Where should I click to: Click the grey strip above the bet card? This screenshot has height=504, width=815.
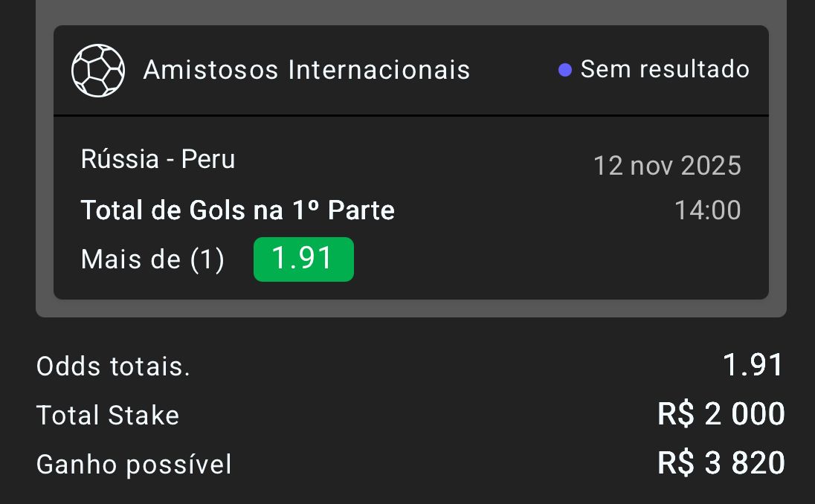pos(410,11)
